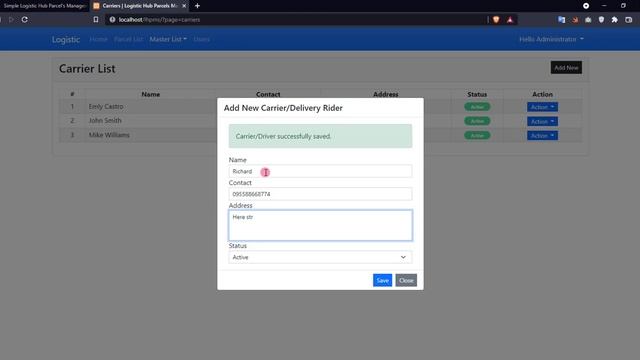Open Users page in navbar
The image size is (640, 360).
pyautogui.click(x=202, y=39)
